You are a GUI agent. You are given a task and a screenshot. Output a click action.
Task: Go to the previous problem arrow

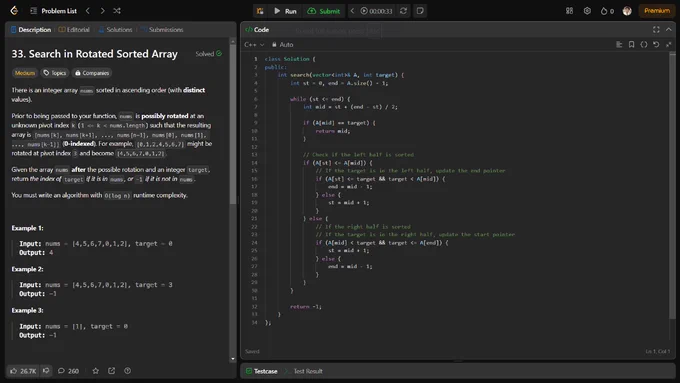[88, 11]
